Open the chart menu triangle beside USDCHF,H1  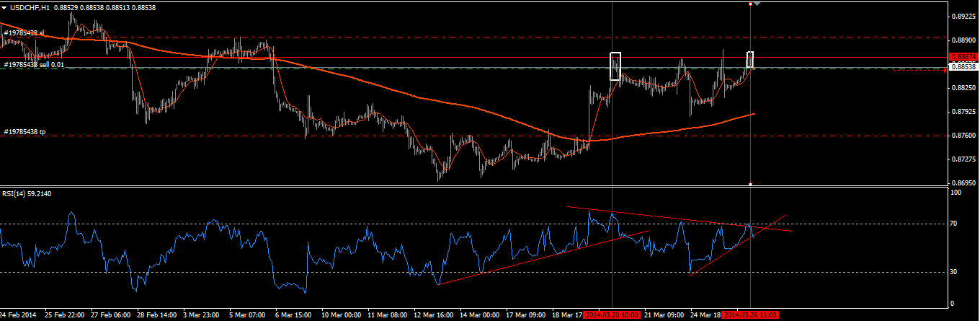(4, 6)
